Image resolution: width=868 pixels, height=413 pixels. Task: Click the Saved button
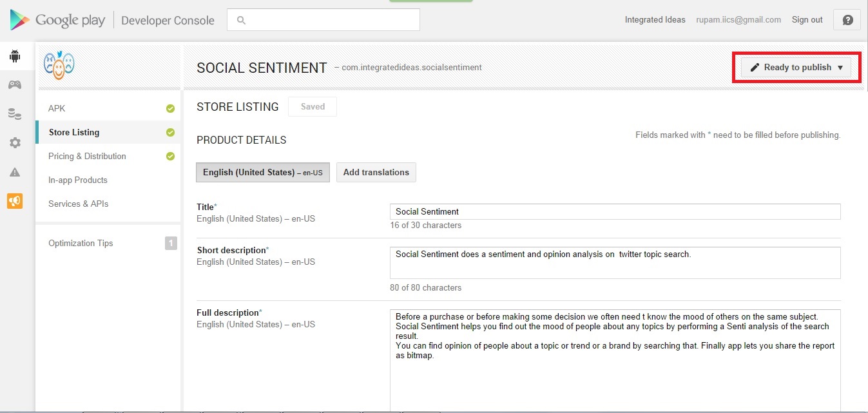point(313,106)
